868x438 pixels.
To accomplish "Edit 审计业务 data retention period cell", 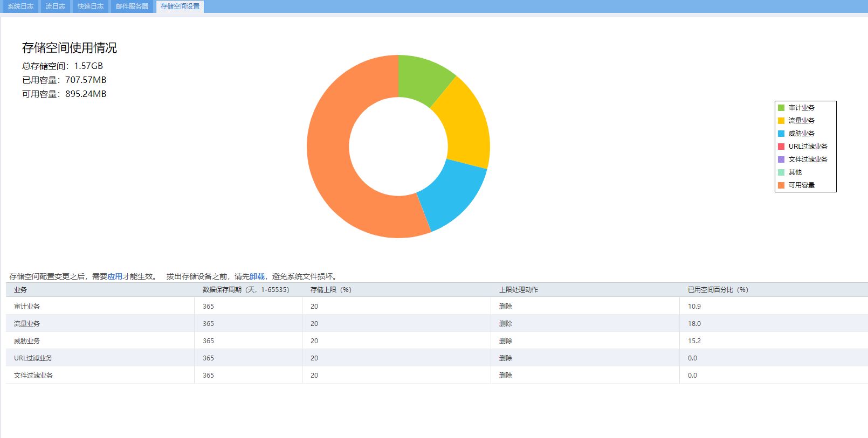I will point(248,306).
